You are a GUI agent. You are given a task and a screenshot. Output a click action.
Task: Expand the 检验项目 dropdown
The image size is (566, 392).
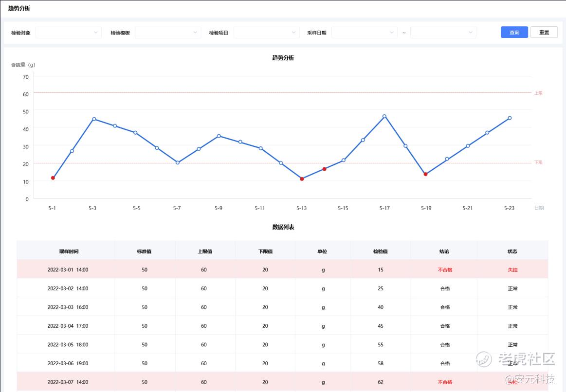[266, 33]
